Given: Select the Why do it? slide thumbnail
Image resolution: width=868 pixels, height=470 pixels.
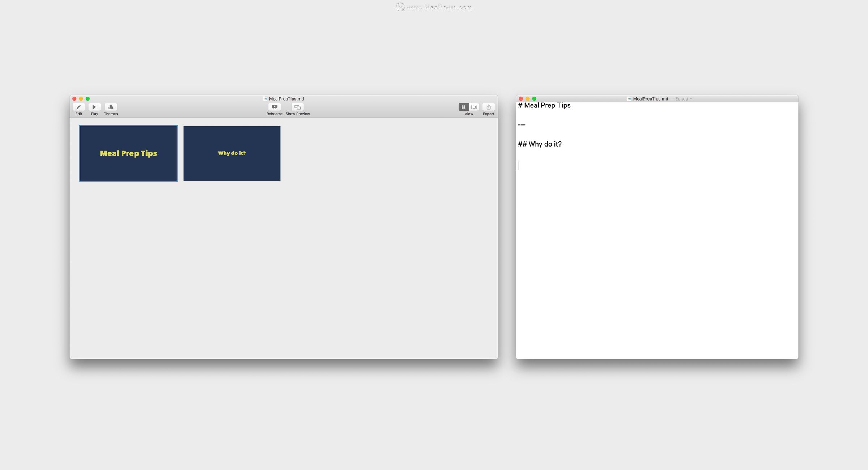Looking at the screenshot, I should point(231,153).
